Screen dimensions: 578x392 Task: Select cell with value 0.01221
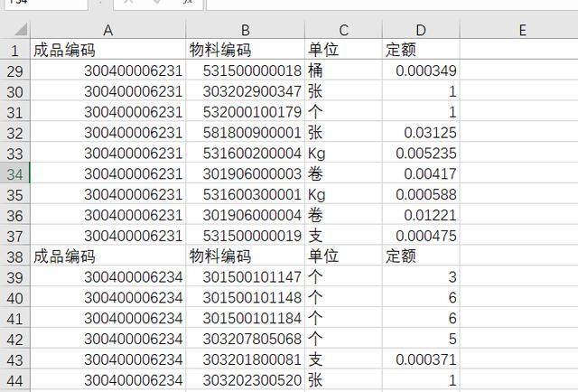pos(421,215)
